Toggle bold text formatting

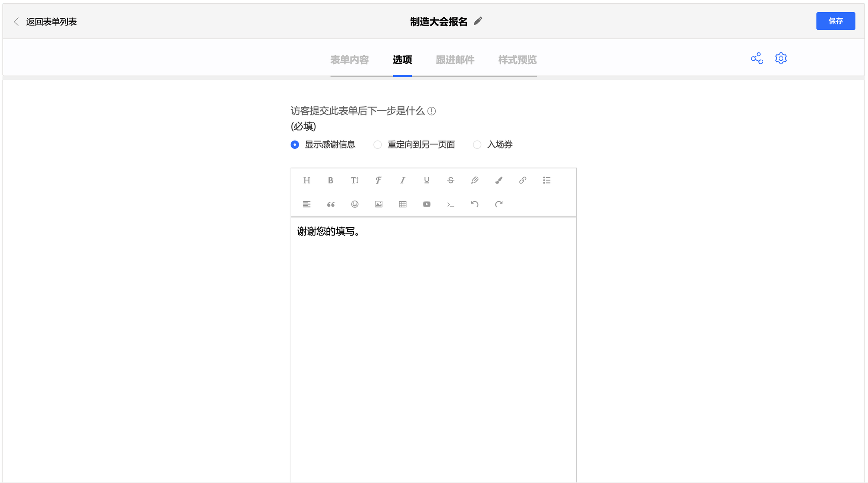pos(330,180)
